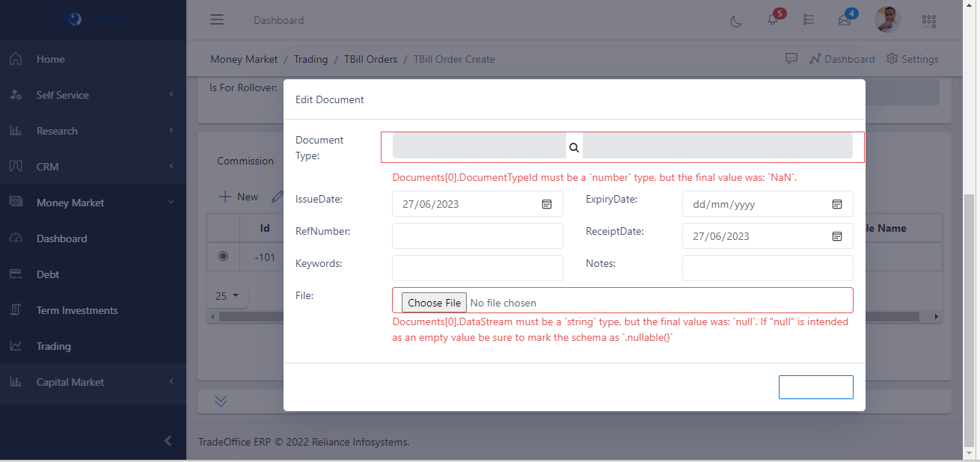Click the hamburger menu icon
The image size is (980, 462).
point(217,19)
